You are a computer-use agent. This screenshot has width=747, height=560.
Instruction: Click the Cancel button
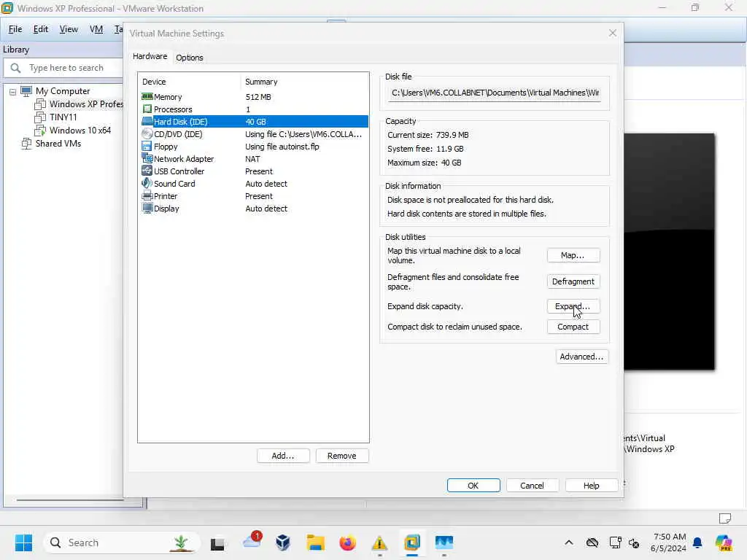tap(532, 485)
